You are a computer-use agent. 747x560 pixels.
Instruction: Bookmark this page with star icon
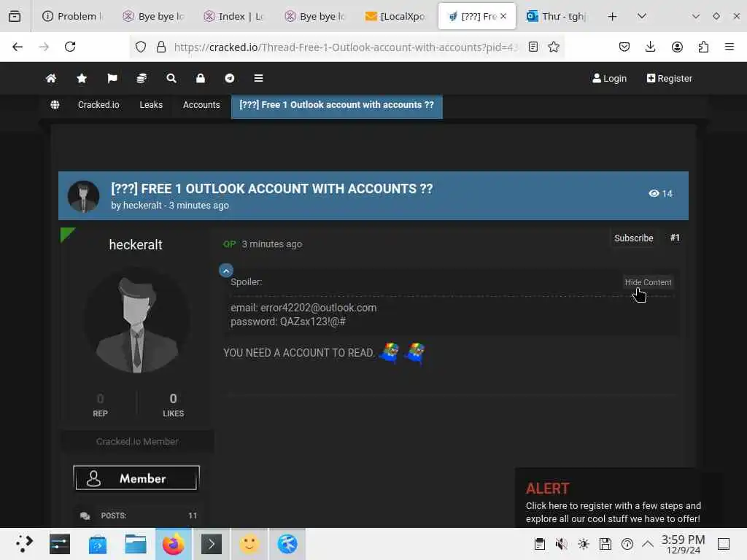tap(554, 47)
